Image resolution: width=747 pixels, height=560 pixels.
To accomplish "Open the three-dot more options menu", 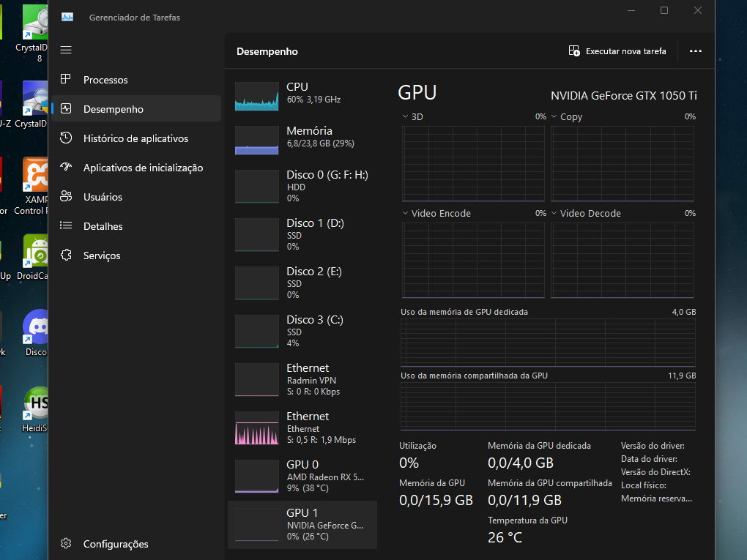I will [x=696, y=51].
